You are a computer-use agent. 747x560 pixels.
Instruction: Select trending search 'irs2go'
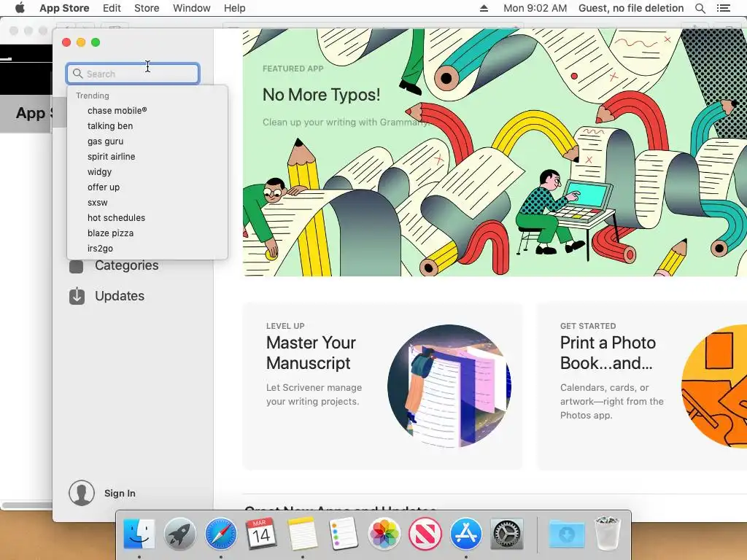tap(147, 248)
